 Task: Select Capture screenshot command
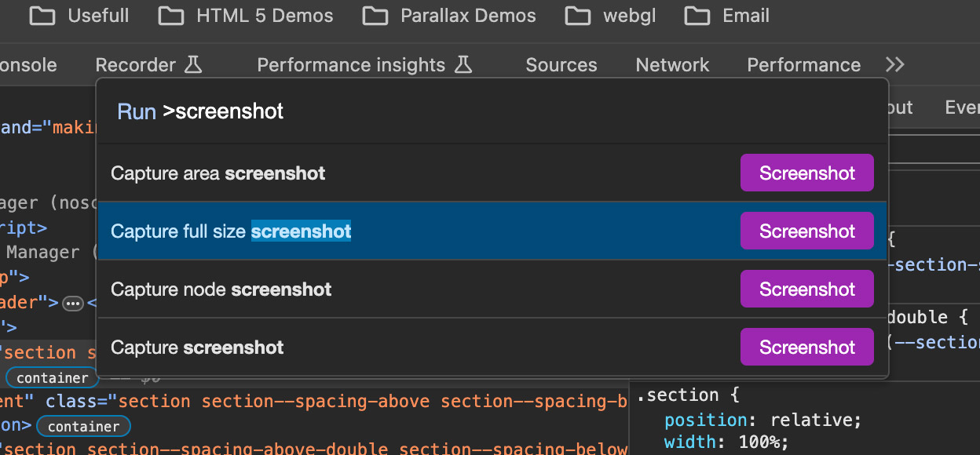point(492,347)
